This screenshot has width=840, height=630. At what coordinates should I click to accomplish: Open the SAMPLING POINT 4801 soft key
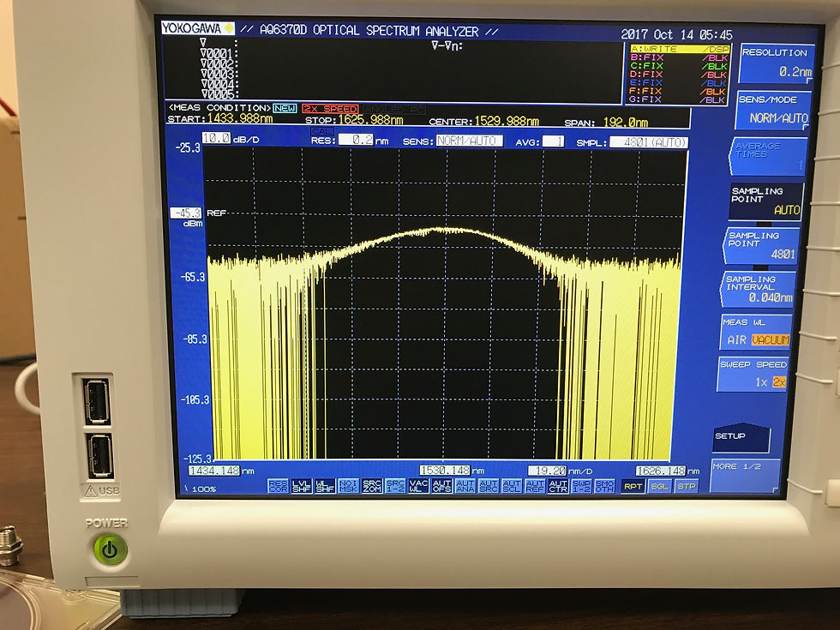(x=761, y=245)
